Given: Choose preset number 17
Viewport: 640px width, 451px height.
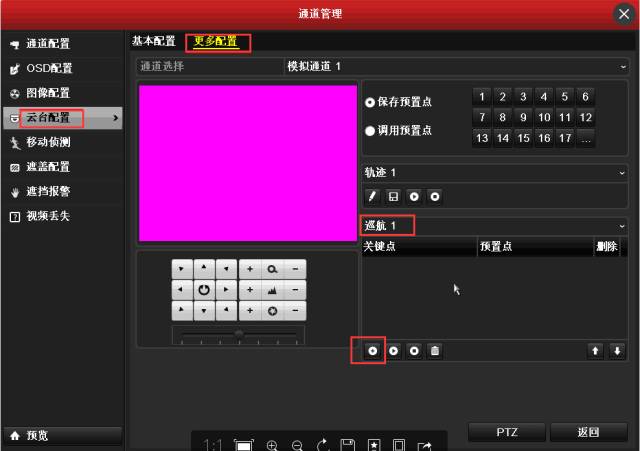Looking at the screenshot, I should 565,138.
